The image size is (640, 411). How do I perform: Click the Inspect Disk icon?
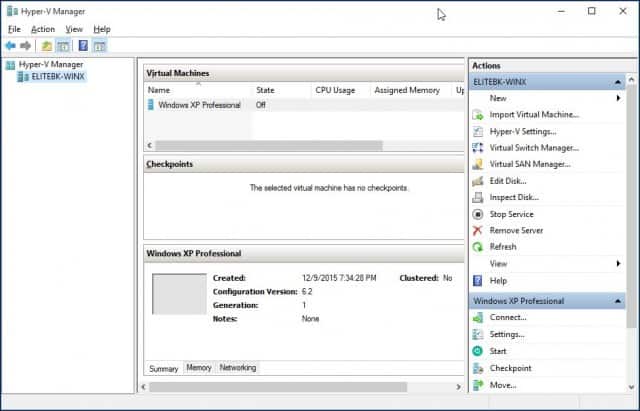[x=478, y=197]
